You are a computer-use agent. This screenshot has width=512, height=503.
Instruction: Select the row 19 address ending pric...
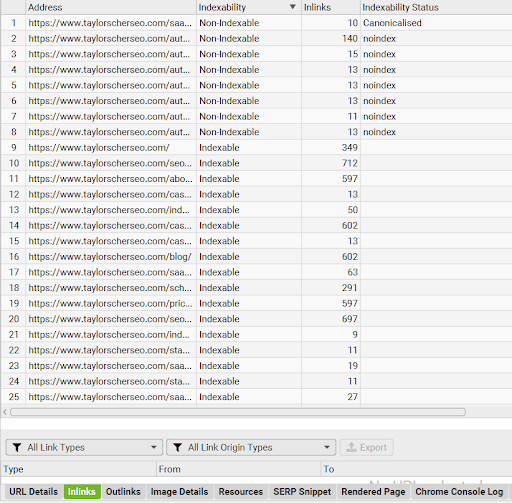click(110, 303)
